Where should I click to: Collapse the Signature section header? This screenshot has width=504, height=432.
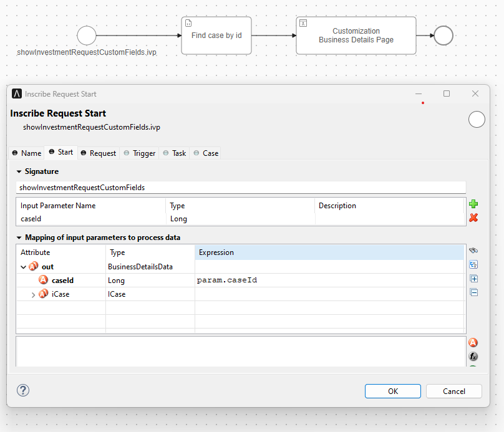pyautogui.click(x=19, y=171)
